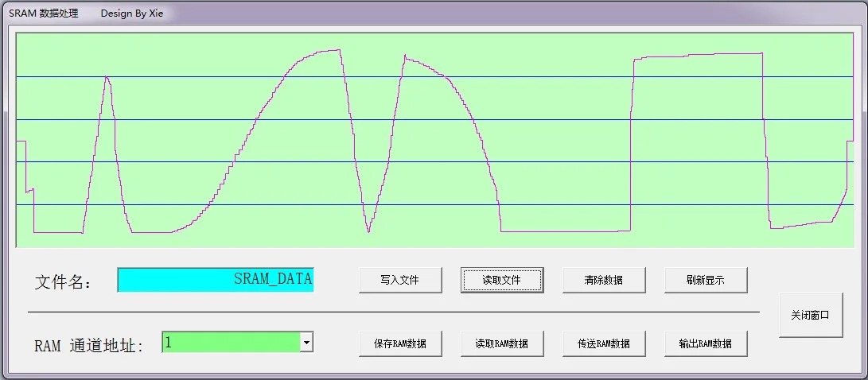This screenshot has height=380, width=868.
Task: Click the RAM channel value 1 field
Action: (x=232, y=343)
